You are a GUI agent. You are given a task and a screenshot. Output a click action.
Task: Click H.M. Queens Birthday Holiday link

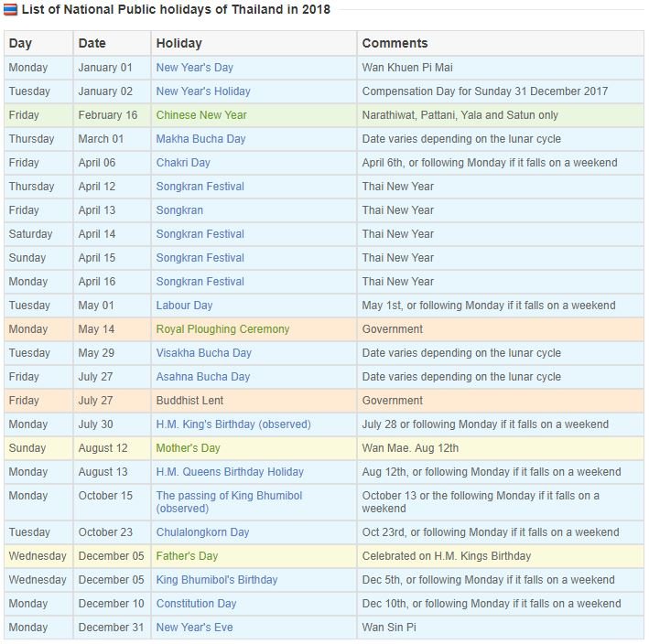[230, 472]
